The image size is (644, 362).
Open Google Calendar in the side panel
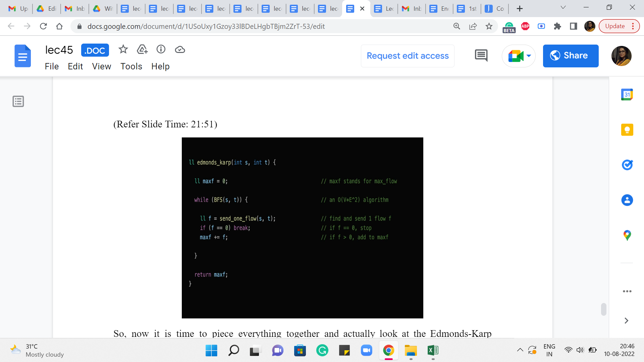[x=627, y=95]
